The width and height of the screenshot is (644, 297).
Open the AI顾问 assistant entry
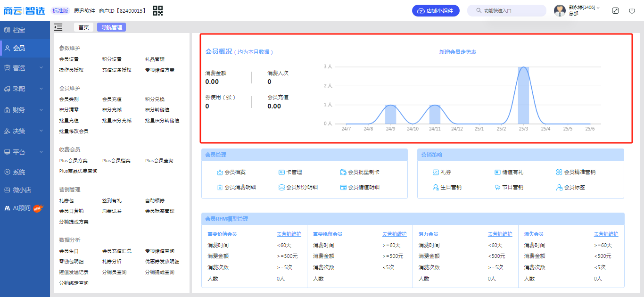[25, 208]
